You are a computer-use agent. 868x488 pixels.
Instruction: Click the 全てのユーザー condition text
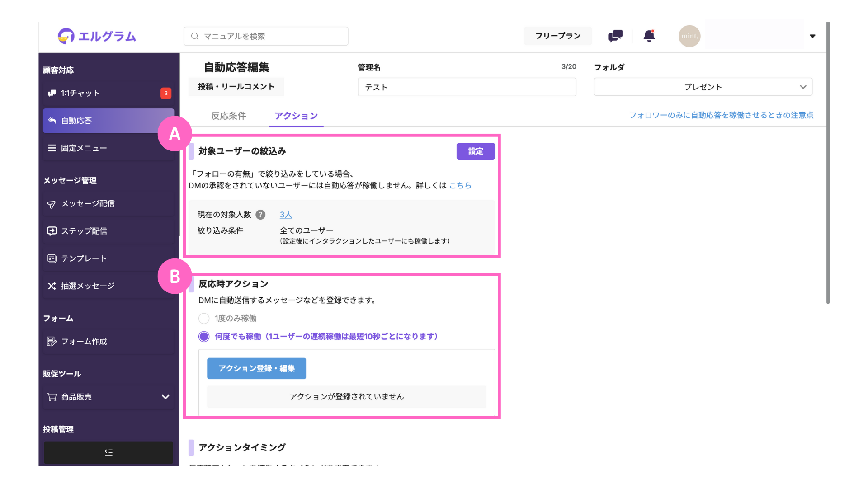[x=307, y=230]
